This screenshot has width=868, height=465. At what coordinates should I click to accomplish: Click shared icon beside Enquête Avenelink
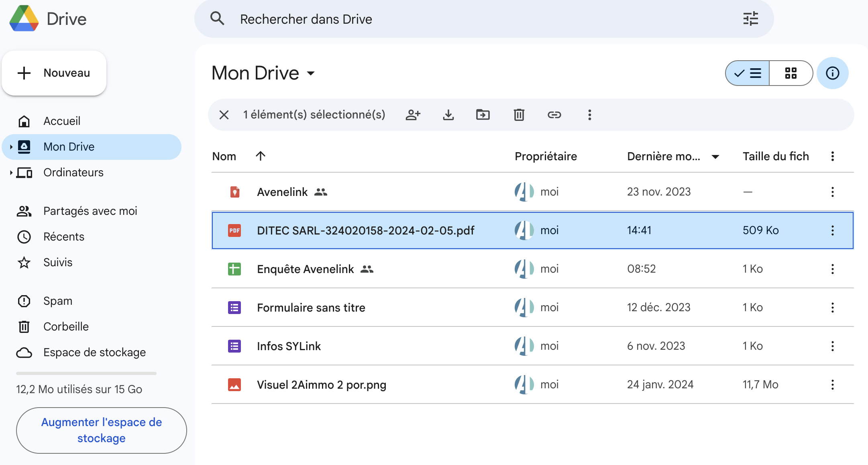click(x=367, y=269)
